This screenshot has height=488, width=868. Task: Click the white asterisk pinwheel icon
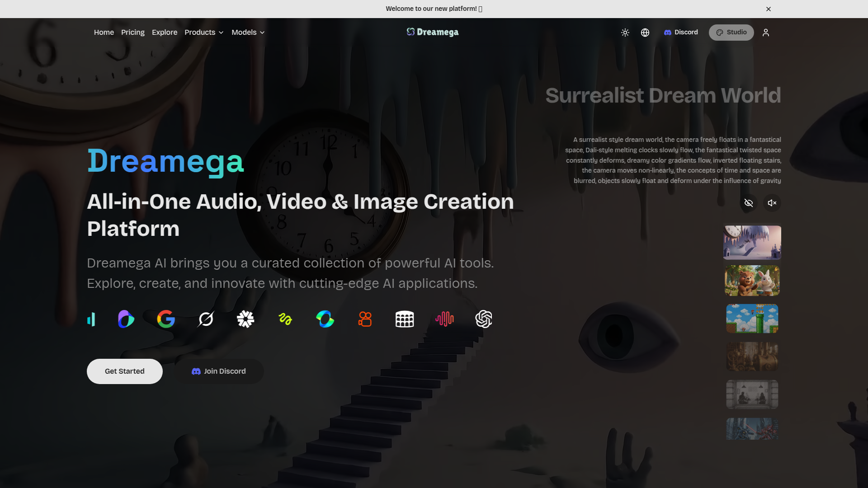tap(245, 319)
